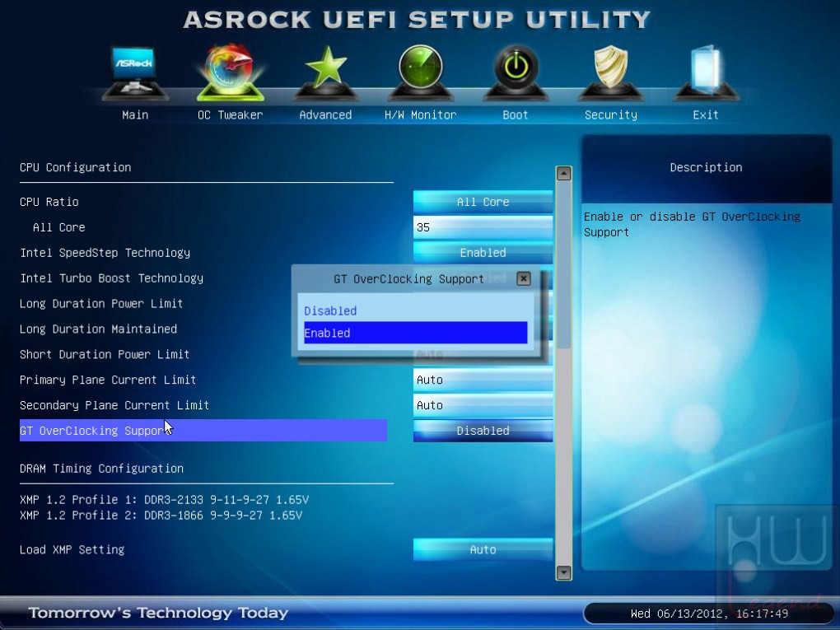This screenshot has width=840, height=630.
Task: Open the Advanced star icon
Action: click(326, 72)
